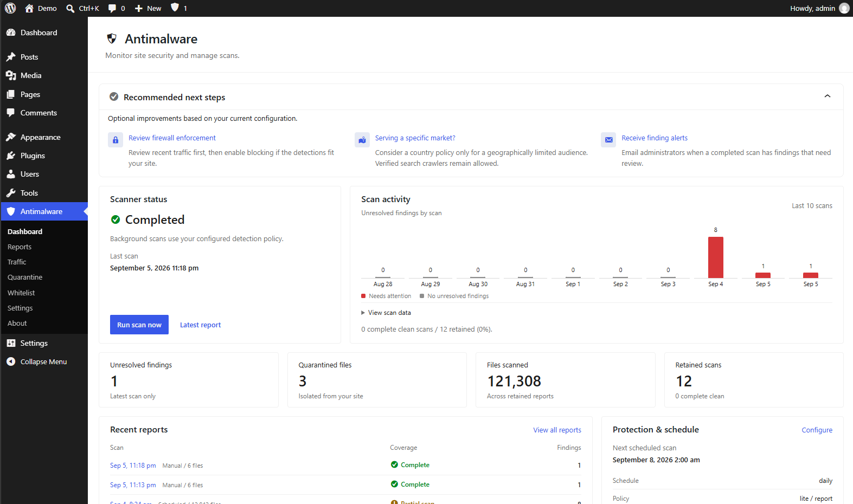Open Receive finding alerts link
This screenshot has height=504, width=853.
click(655, 138)
